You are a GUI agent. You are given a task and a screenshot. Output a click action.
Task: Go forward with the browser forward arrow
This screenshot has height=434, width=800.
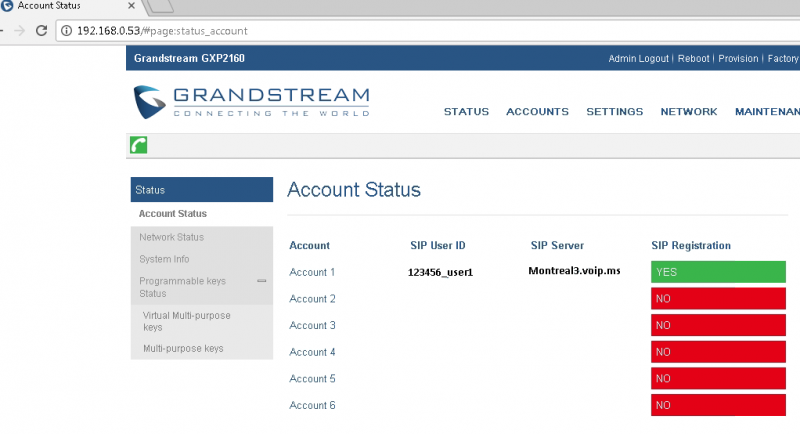pos(19,31)
